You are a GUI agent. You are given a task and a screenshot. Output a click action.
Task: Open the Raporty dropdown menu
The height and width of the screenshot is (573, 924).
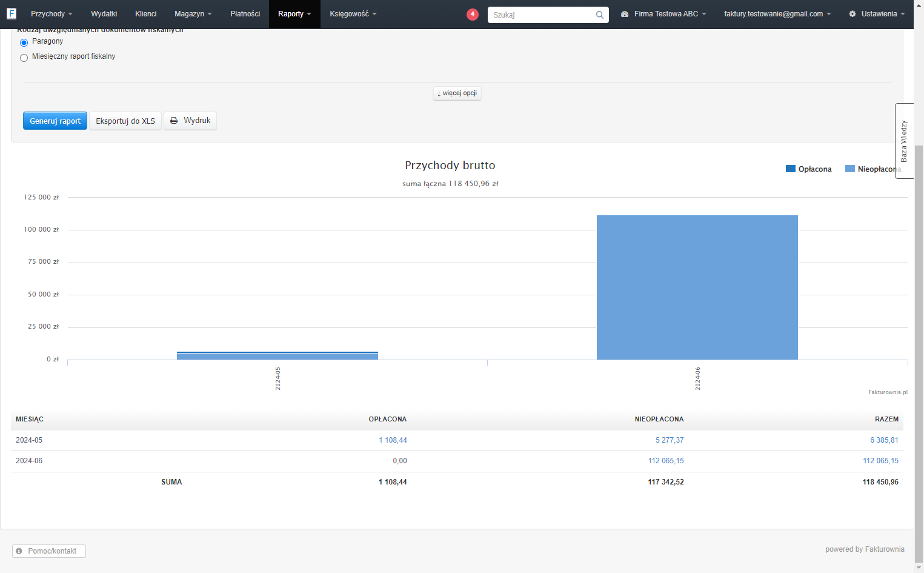click(x=294, y=14)
